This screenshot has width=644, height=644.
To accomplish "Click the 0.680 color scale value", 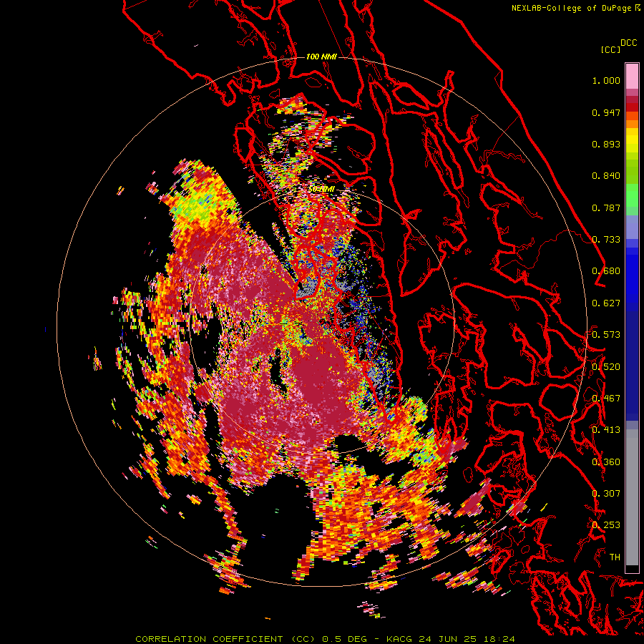I will click(606, 271).
